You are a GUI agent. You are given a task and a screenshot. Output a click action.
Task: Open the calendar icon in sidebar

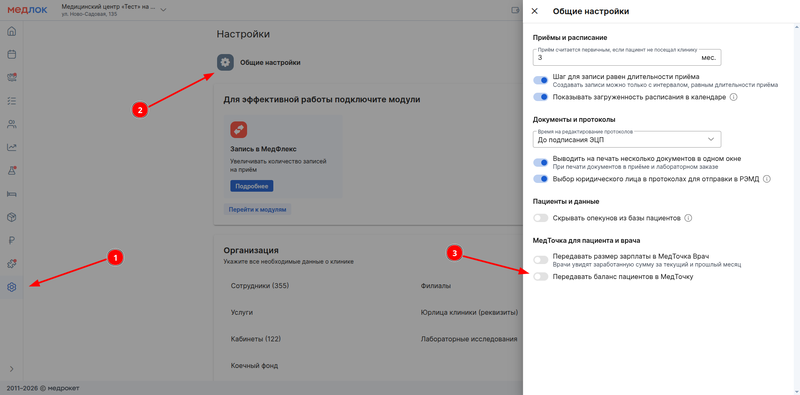tap(12, 54)
